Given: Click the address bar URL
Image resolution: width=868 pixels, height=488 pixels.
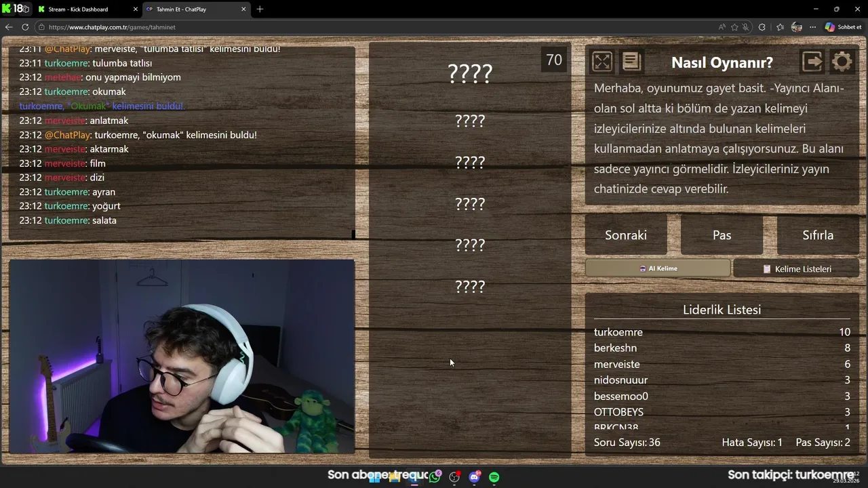Looking at the screenshot, I should (x=112, y=27).
